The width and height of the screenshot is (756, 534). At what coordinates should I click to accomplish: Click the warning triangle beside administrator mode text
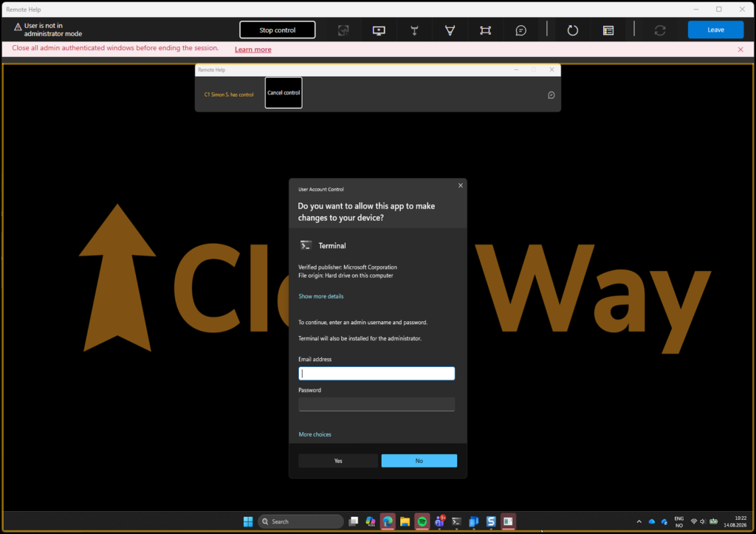click(18, 27)
